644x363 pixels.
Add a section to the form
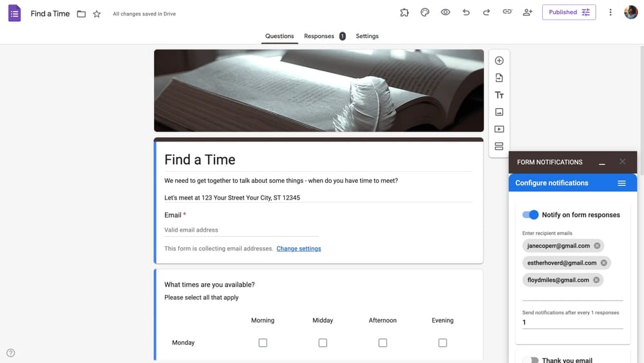(499, 147)
